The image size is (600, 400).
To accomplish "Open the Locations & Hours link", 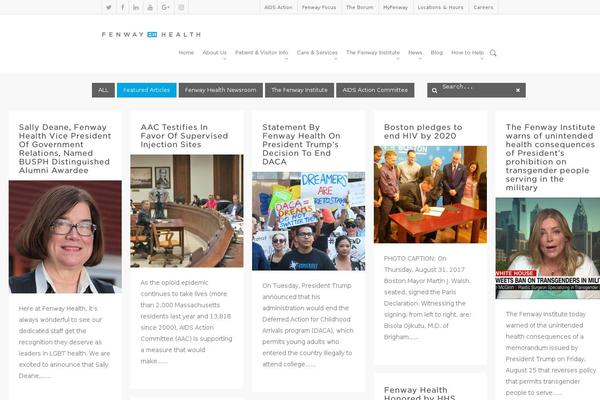I will point(440,7).
